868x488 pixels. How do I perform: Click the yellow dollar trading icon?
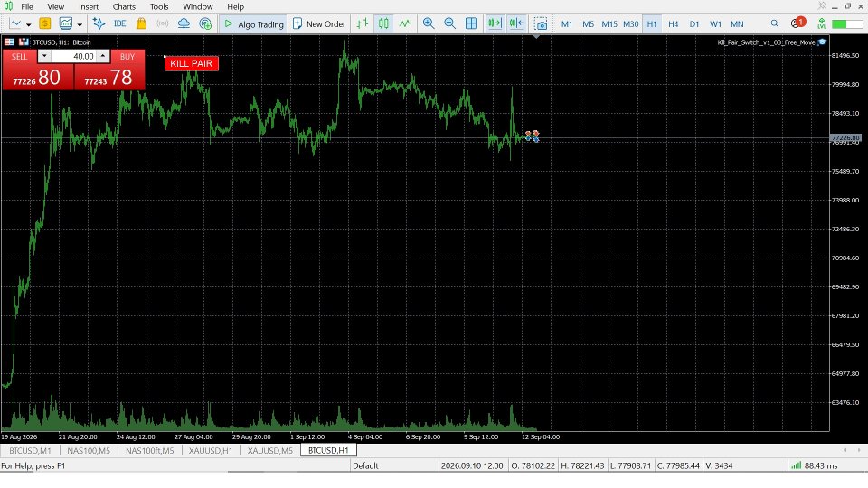point(45,23)
